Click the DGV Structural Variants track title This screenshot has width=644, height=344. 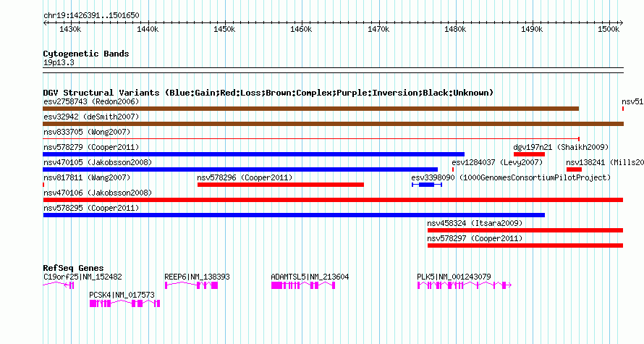click(x=268, y=93)
